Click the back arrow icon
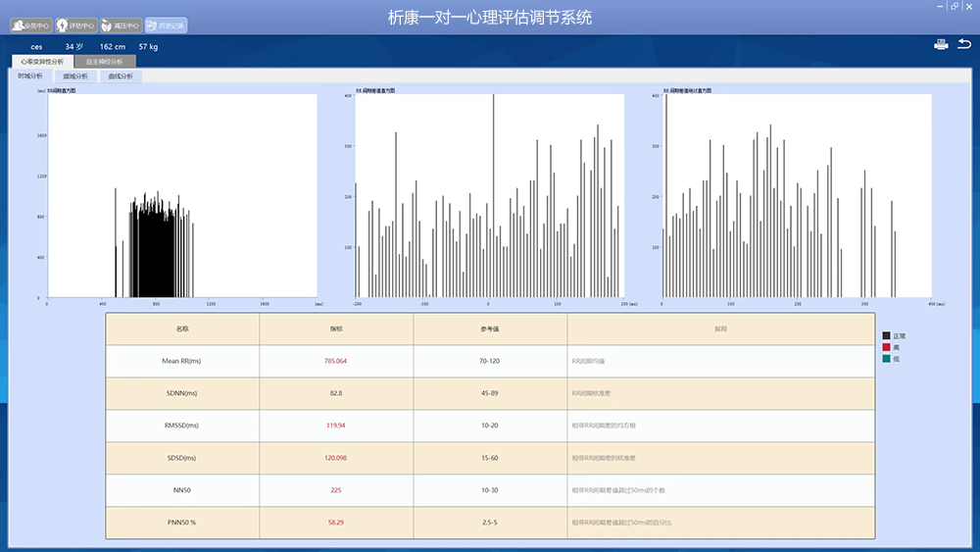The height and width of the screenshot is (552, 980). click(964, 44)
